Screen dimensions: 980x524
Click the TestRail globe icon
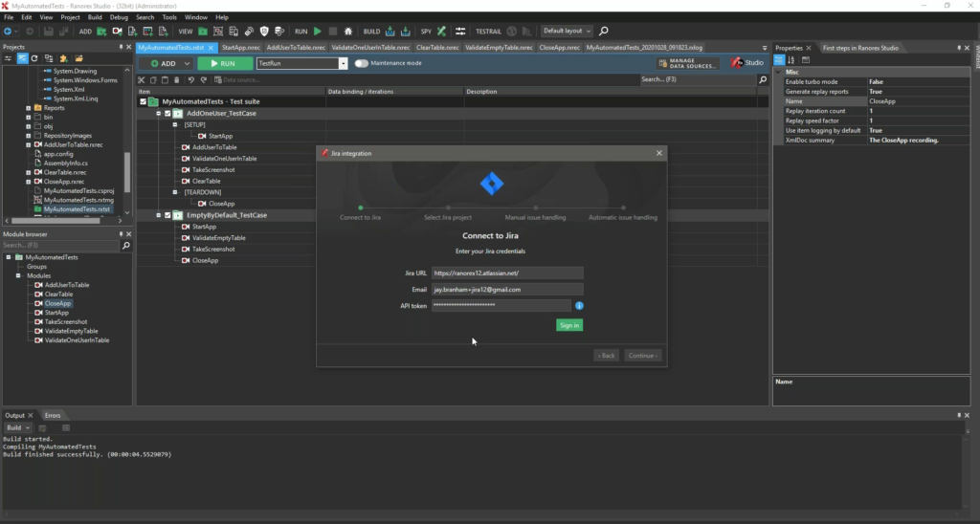tap(512, 31)
